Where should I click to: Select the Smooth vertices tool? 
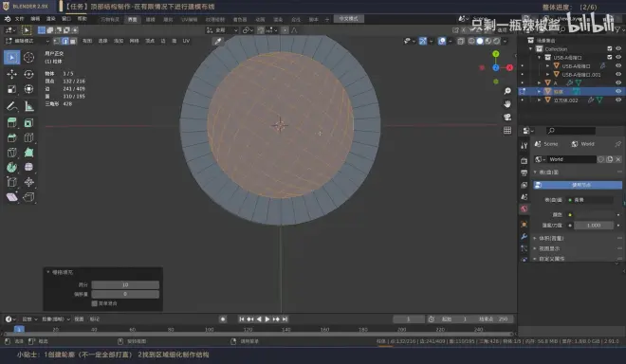[x=28, y=167]
